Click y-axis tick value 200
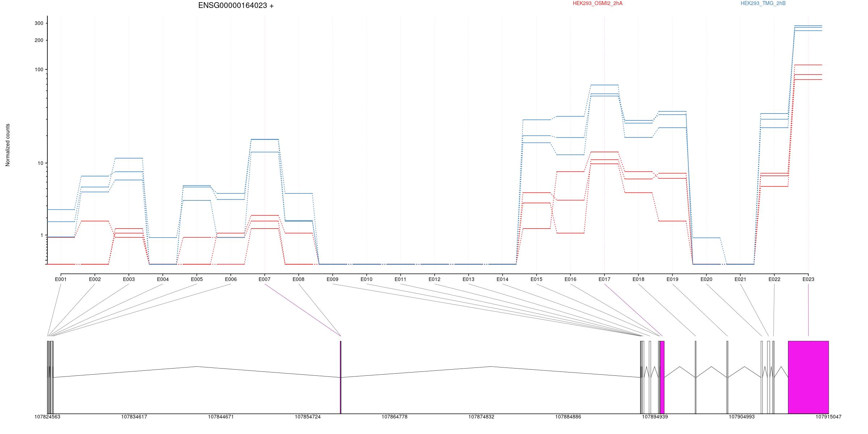Screen dimensions: 868x434 tap(39, 40)
